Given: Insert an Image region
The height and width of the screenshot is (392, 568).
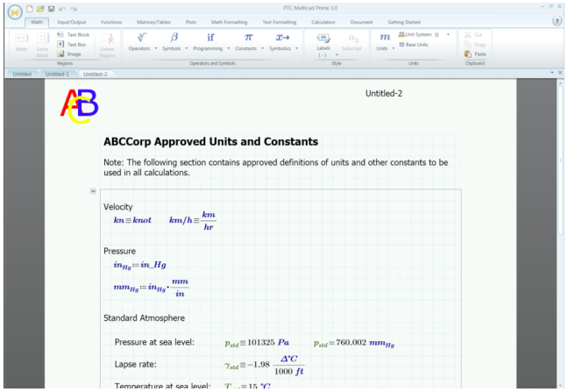Looking at the screenshot, I should tap(71, 53).
